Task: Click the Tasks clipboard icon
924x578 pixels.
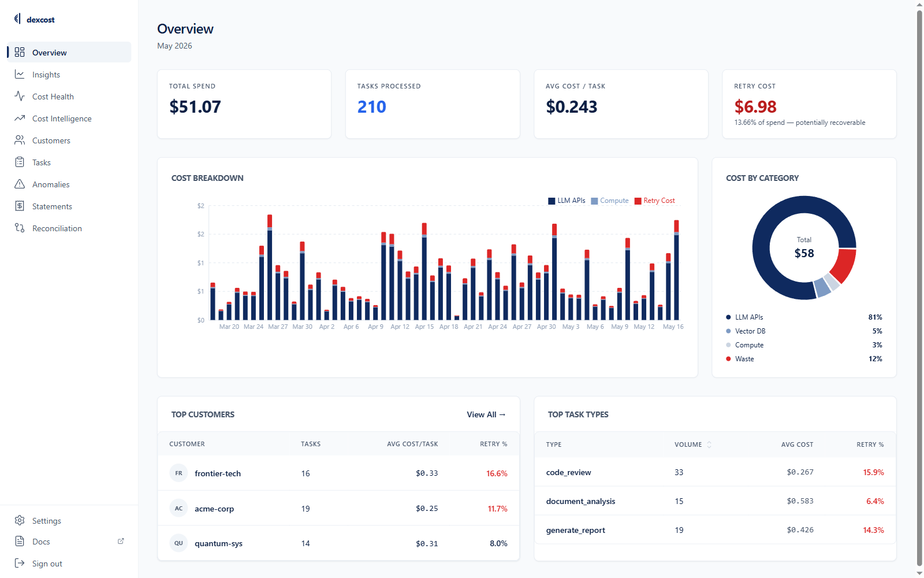Action: [x=20, y=162]
